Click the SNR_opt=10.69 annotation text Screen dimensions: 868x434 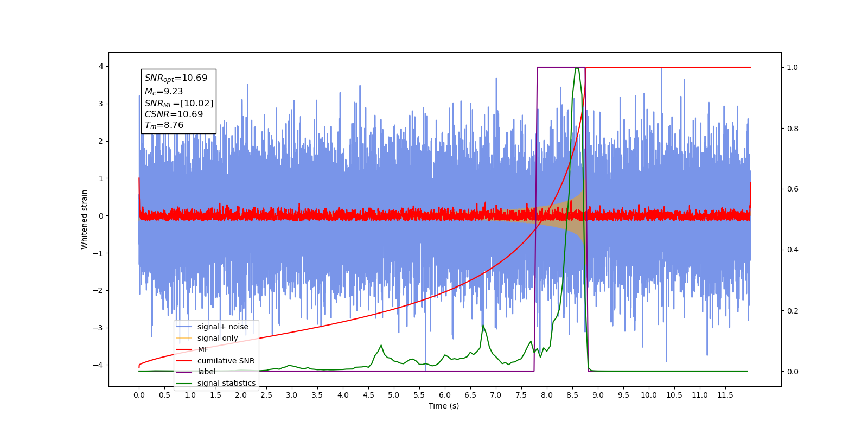click(x=176, y=78)
